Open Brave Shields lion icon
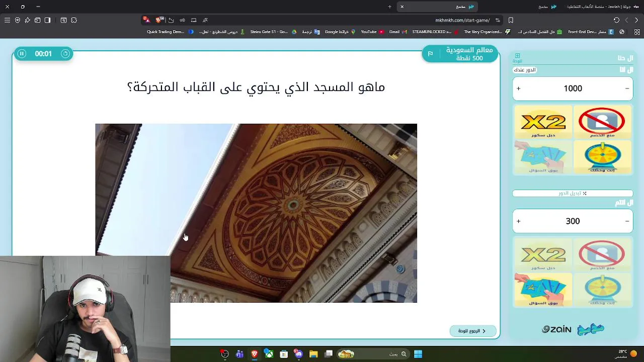This screenshot has width=644, height=362. (159, 20)
